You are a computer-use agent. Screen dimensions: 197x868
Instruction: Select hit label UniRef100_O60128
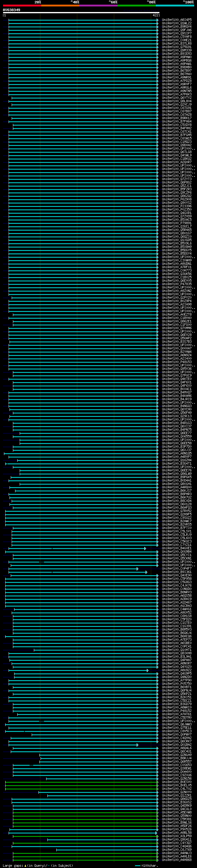pyautogui.click(x=177, y=504)
